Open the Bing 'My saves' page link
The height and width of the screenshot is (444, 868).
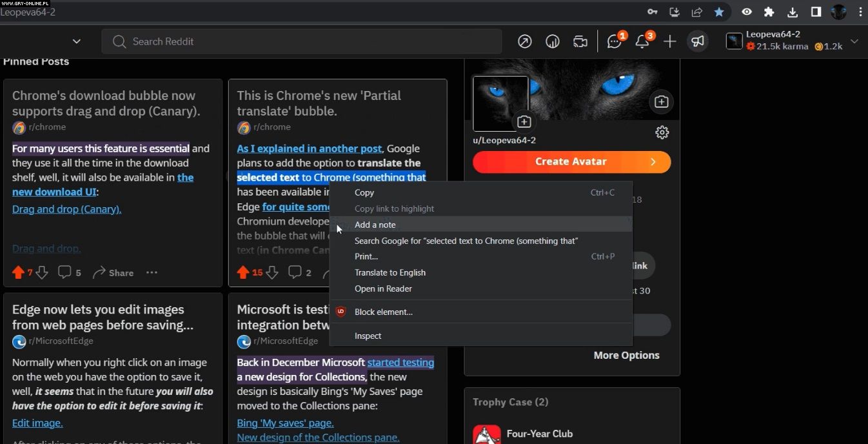[285, 423]
